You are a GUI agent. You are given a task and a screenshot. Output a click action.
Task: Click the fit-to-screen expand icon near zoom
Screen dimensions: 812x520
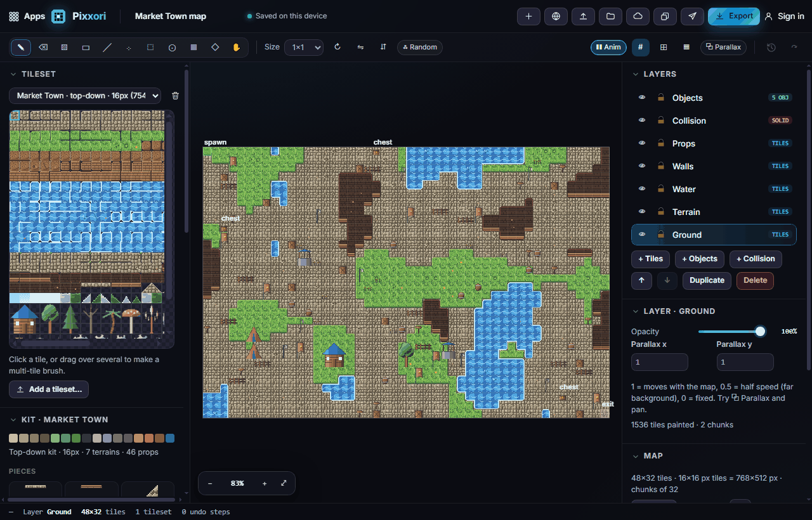pyautogui.click(x=284, y=483)
